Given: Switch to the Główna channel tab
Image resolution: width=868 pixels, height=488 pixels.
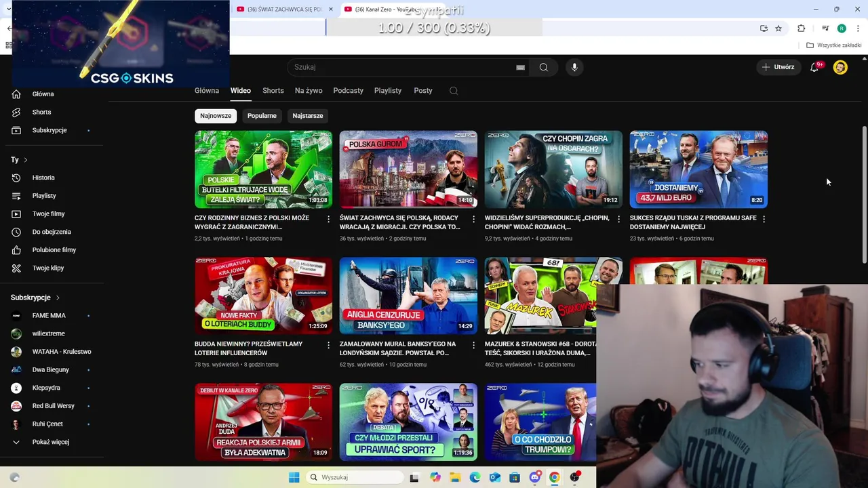Looking at the screenshot, I should pos(207,91).
